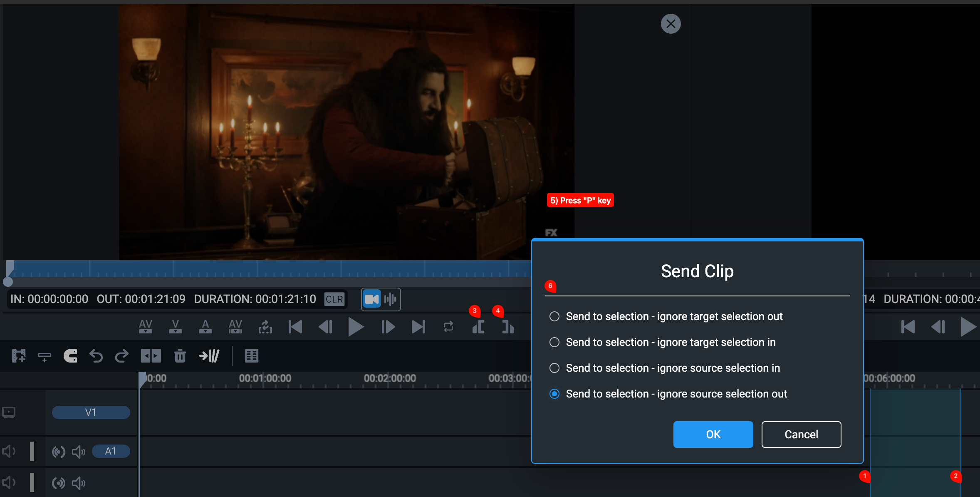Screen dimensions: 980x497
Task: Select ignore target selection out option
Action: 666,316
